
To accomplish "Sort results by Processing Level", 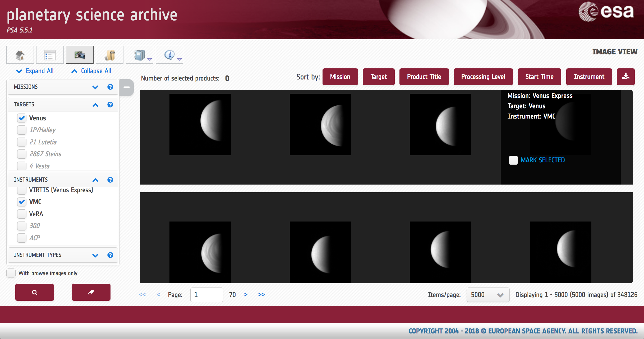I will pos(483,77).
